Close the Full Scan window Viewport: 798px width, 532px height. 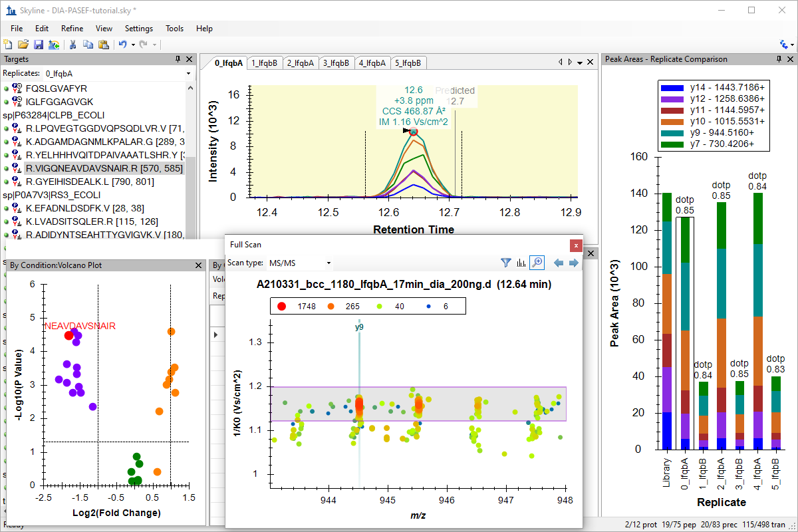576,245
